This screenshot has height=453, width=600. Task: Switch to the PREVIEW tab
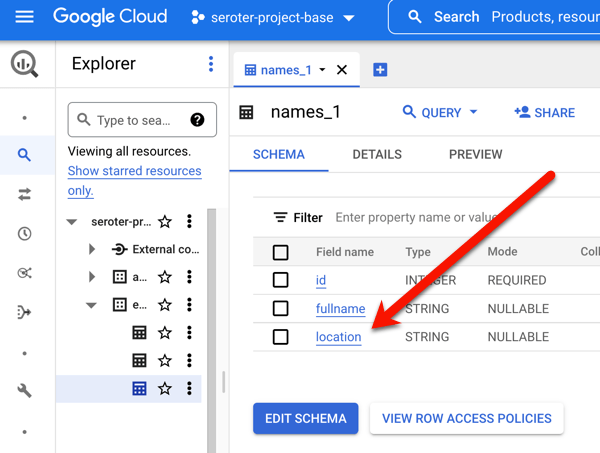point(475,155)
